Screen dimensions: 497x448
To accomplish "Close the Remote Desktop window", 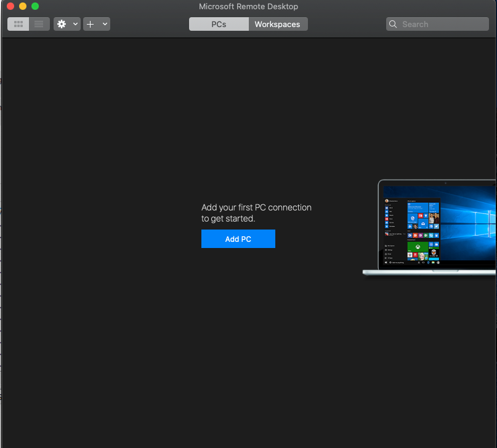I will pyautogui.click(x=10, y=6).
